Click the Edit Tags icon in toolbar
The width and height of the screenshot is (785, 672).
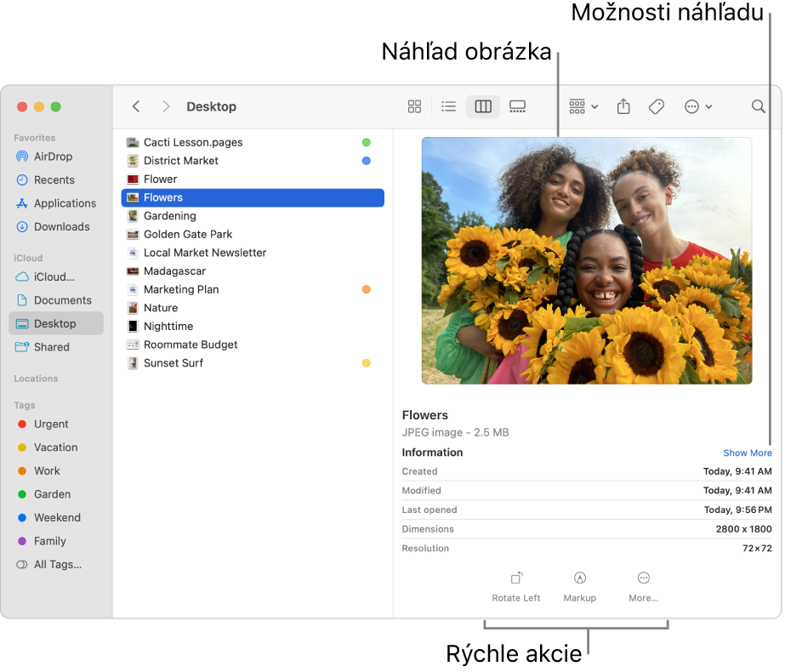[x=657, y=106]
